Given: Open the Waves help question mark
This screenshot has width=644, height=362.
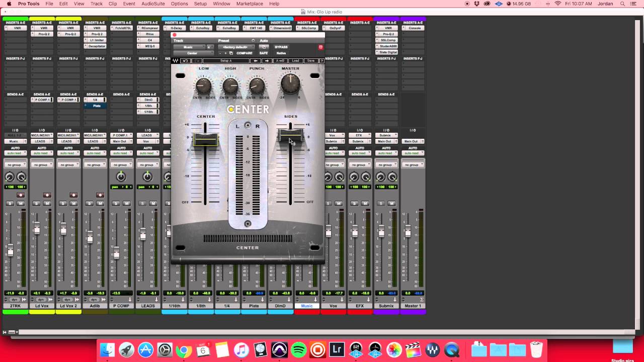Looking at the screenshot, I should coord(321,61).
